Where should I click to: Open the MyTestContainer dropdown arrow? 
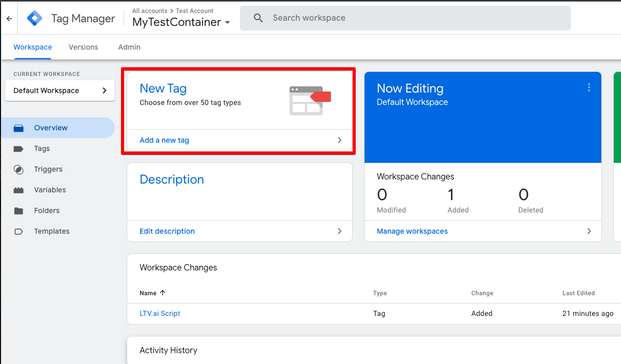click(227, 23)
